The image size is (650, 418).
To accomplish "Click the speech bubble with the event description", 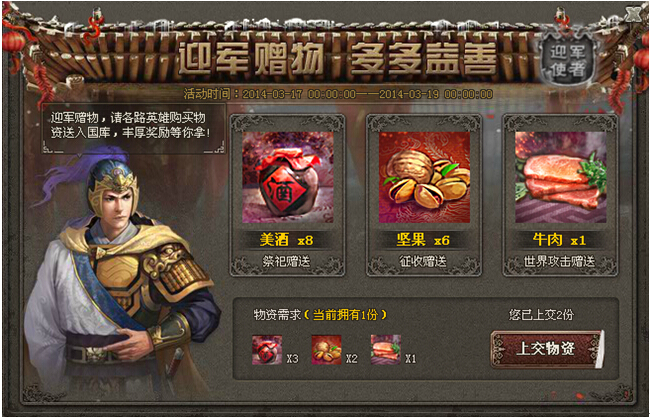I will pyautogui.click(x=134, y=128).
